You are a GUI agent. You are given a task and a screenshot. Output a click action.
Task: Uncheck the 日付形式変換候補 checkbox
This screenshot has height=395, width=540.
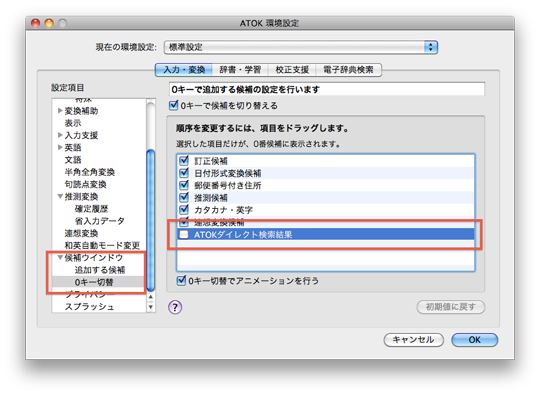coord(184,173)
